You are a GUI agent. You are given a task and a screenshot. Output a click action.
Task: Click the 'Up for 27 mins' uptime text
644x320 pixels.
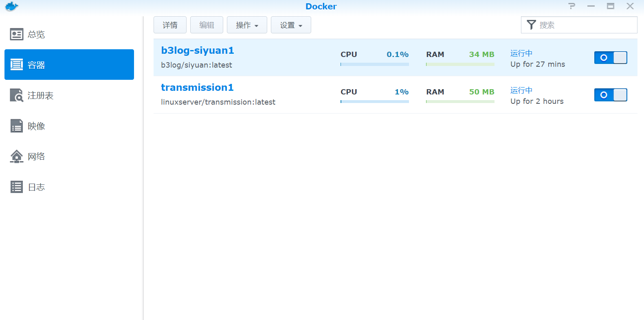[538, 64]
